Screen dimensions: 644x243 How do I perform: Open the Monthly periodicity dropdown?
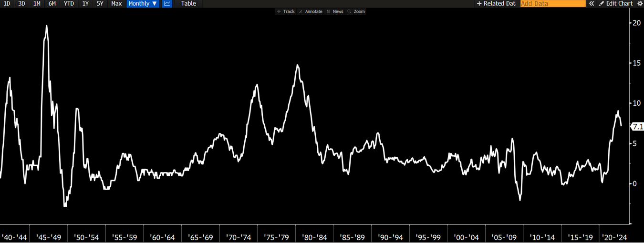143,3
